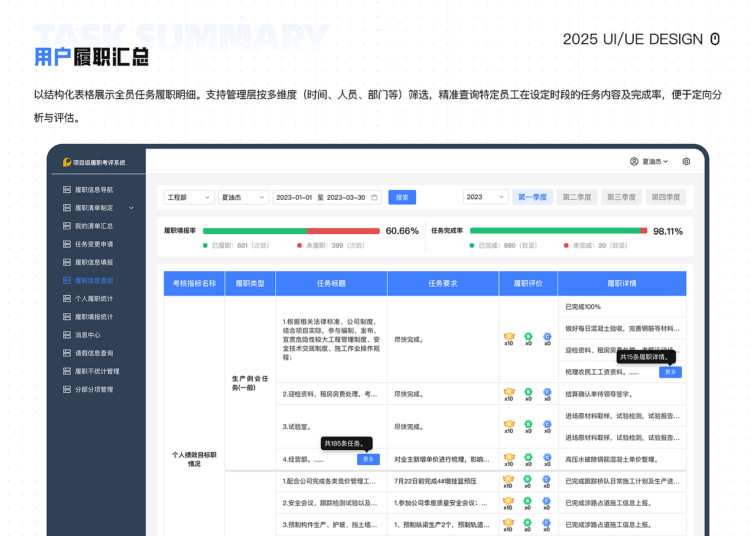Click the 履职评价 column header
Viewport: 756px width, 536px height.
coord(528,284)
